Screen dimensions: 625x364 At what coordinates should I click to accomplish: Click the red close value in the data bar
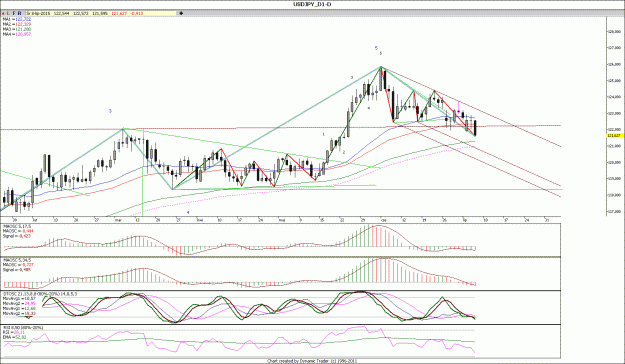119,13
